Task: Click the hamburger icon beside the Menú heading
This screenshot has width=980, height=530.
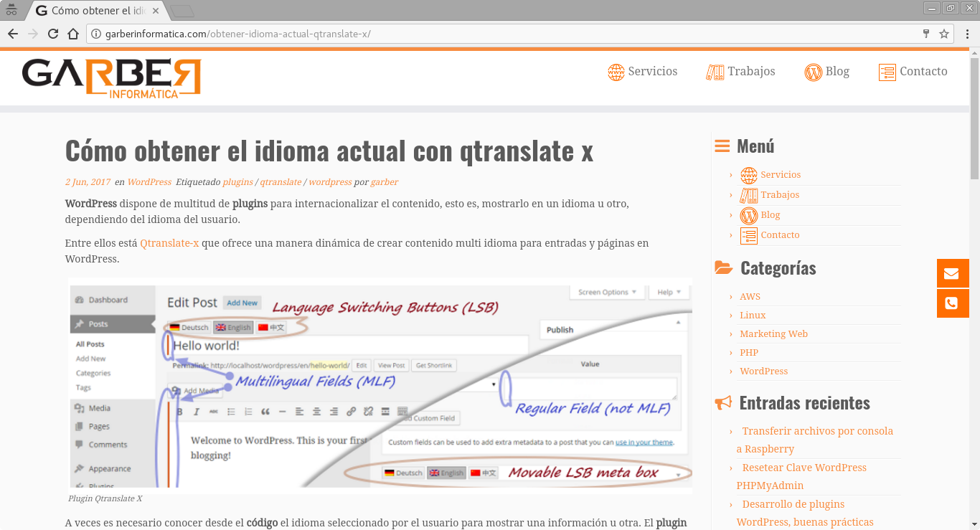Action: pyautogui.click(x=722, y=146)
